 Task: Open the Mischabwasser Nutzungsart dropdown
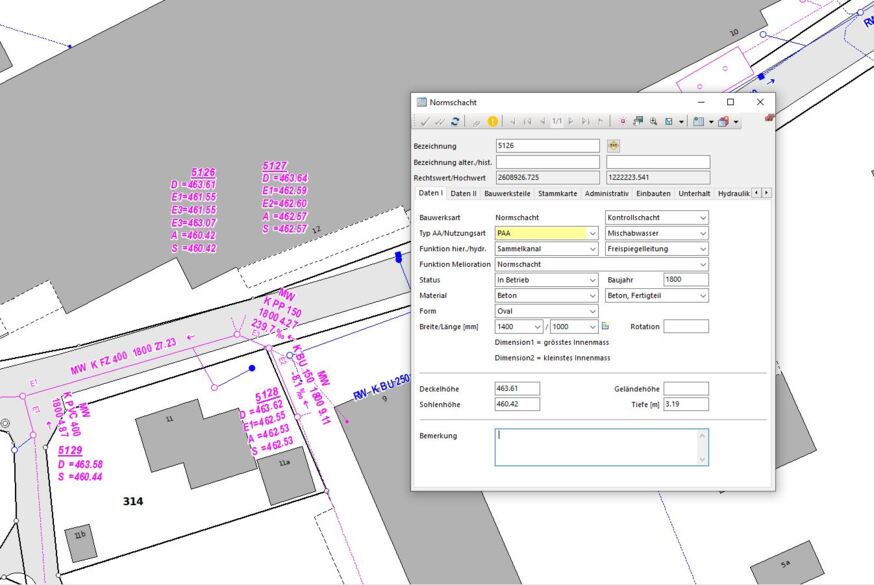pos(657,233)
